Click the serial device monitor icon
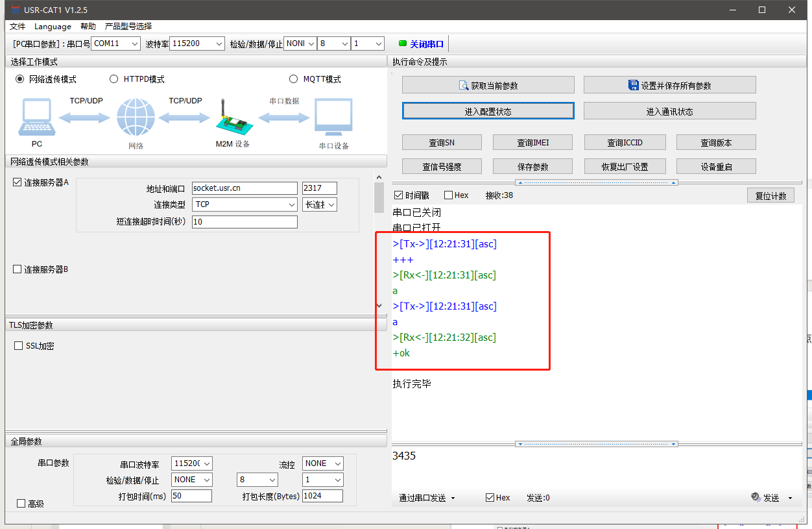812x529 pixels. tap(333, 117)
